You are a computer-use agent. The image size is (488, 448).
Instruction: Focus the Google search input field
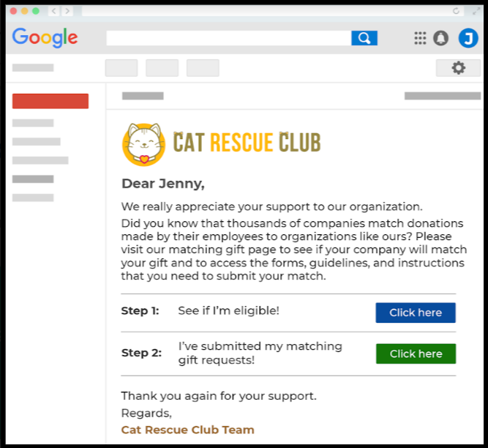tap(229, 38)
